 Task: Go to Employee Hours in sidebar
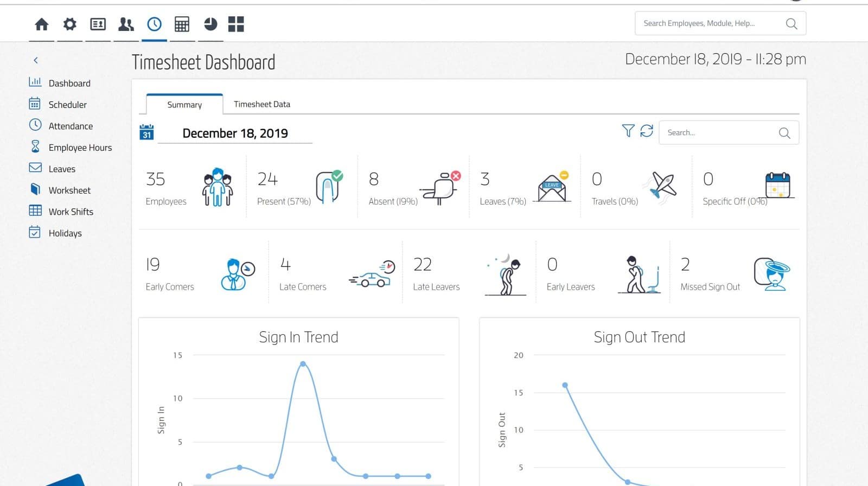tap(80, 148)
